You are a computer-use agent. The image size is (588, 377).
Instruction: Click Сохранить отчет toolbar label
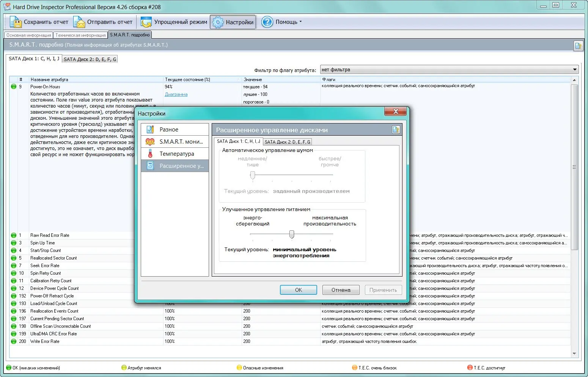(46, 22)
